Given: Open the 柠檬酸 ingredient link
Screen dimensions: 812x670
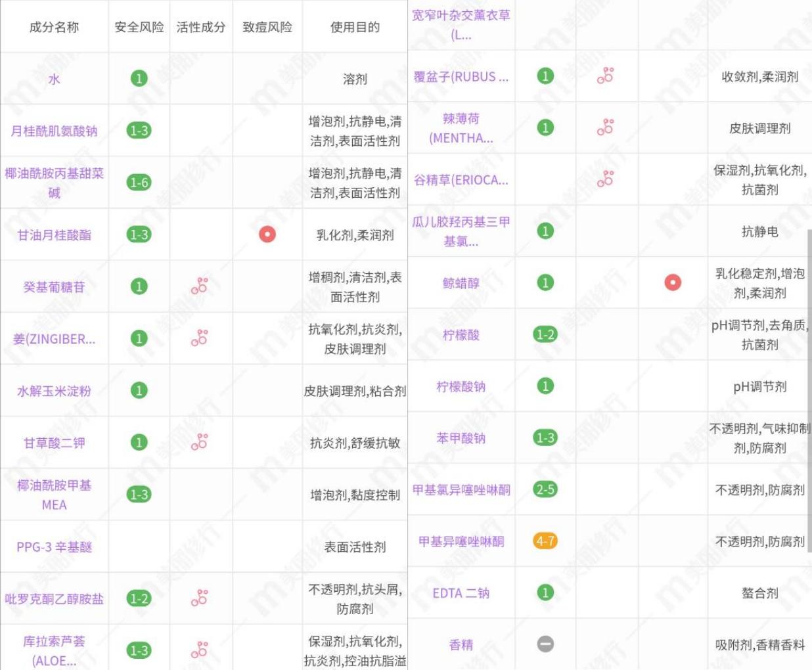Looking at the screenshot, I should (461, 335).
